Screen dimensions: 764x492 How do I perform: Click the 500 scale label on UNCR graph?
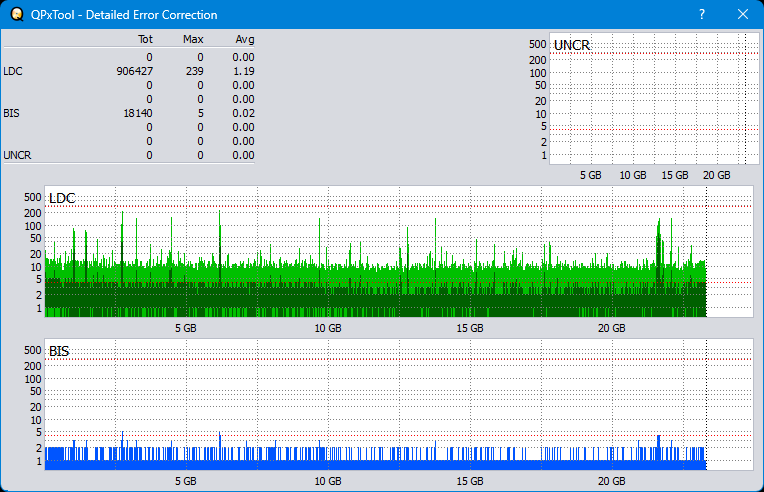pyautogui.click(x=537, y=44)
